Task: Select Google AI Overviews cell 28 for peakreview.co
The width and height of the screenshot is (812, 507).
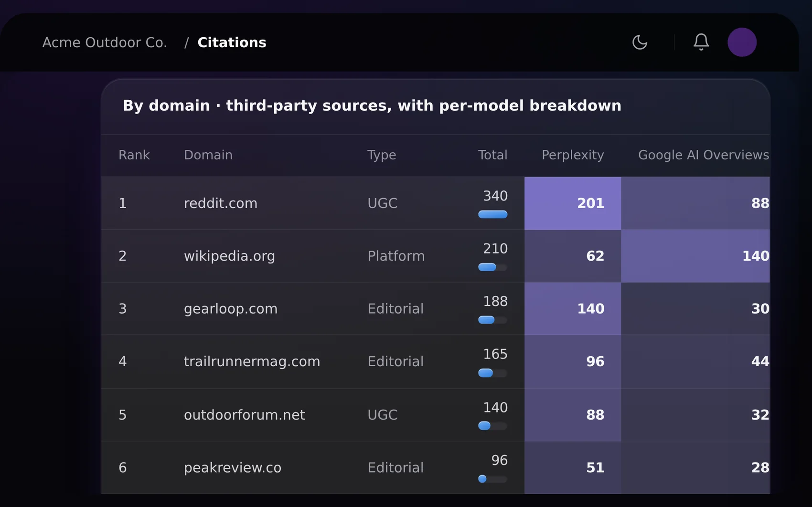Action: [695, 467]
